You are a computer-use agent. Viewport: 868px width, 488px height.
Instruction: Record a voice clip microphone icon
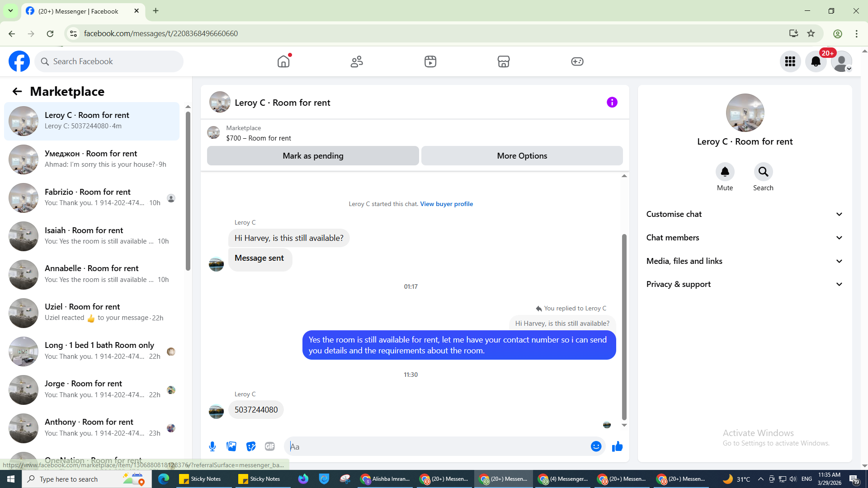point(212,447)
